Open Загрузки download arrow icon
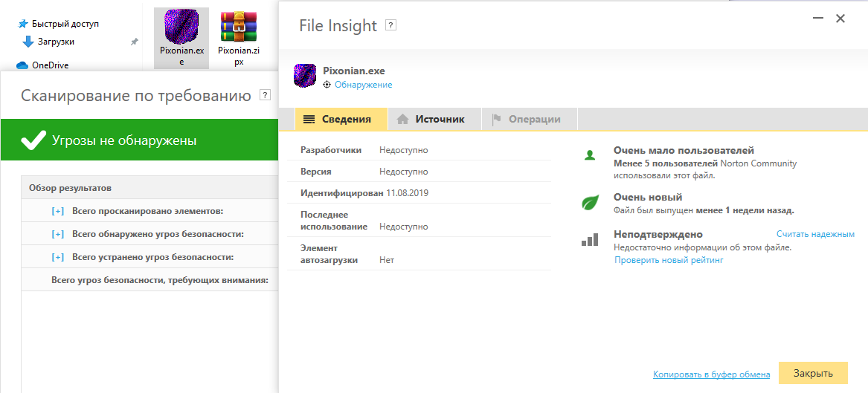Viewport: 868px width, 393px height. [28, 42]
